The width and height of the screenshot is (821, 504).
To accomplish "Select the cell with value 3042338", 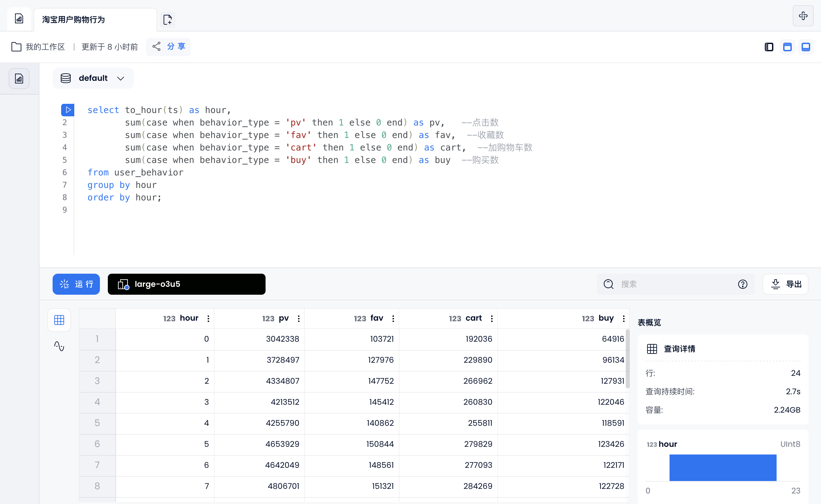I will point(259,339).
